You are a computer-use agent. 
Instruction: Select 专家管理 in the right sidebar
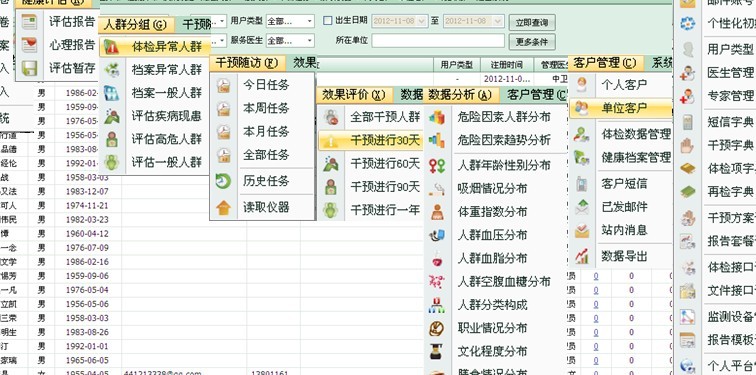click(x=730, y=96)
